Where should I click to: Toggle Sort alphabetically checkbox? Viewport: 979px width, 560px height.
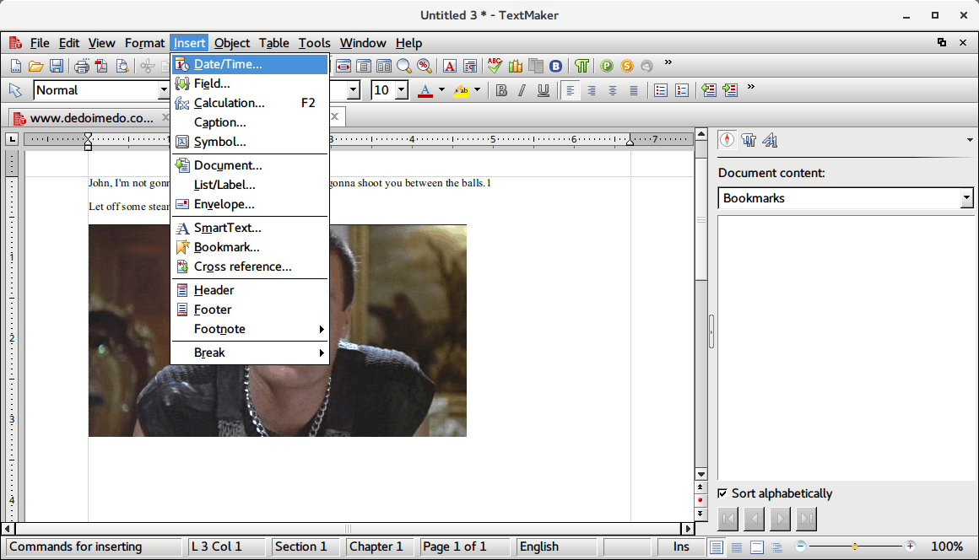[x=722, y=493]
